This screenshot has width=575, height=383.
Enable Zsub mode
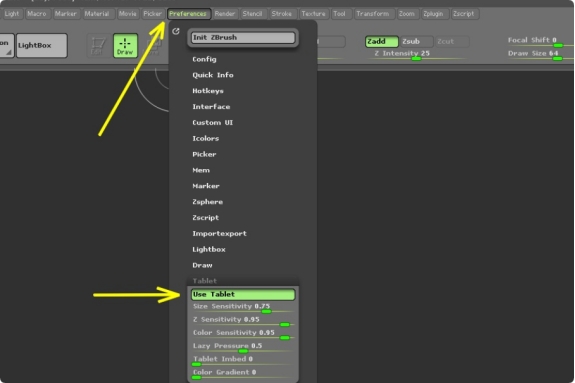pyautogui.click(x=417, y=41)
